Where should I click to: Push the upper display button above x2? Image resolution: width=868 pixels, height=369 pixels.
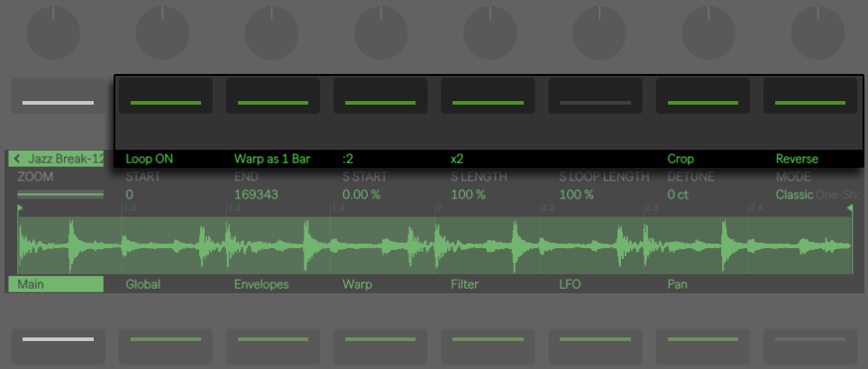pos(488,96)
